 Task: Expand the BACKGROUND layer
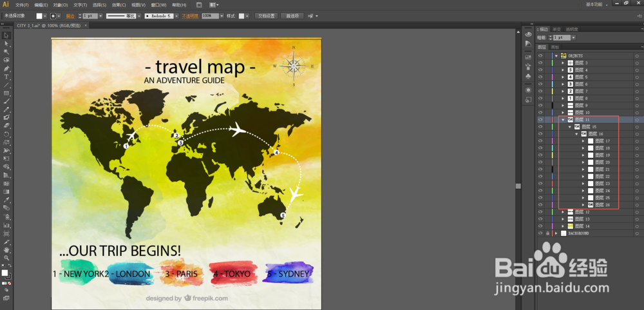coord(556,233)
